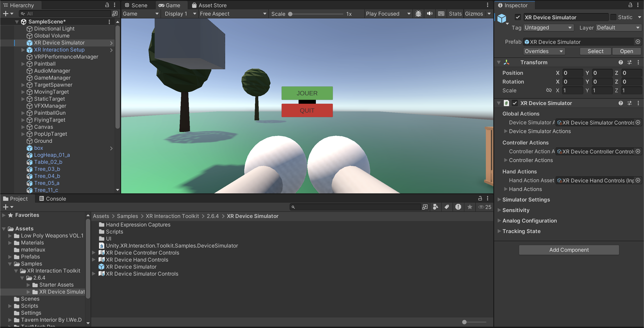Enable the Static checkbox
The image size is (644, 328).
click(x=614, y=17)
